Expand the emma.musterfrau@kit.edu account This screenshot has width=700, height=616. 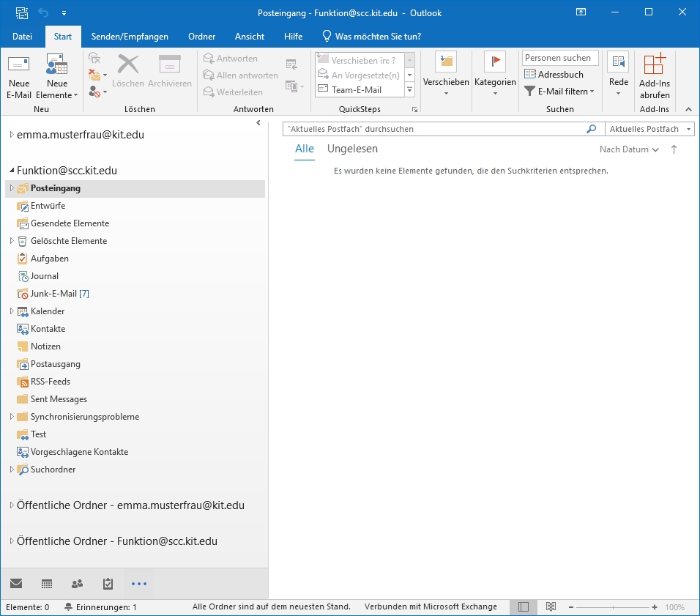click(x=12, y=135)
